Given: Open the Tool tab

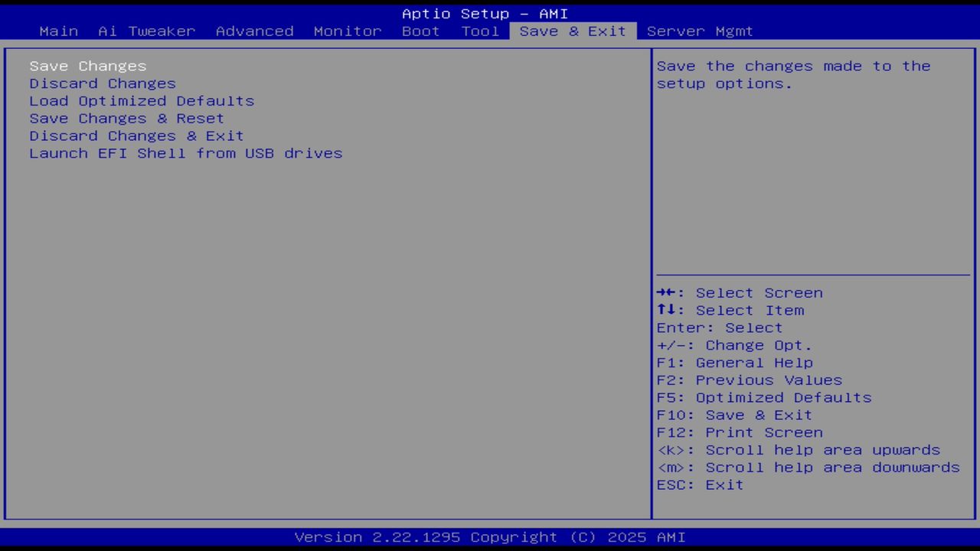Looking at the screenshot, I should point(480,31).
